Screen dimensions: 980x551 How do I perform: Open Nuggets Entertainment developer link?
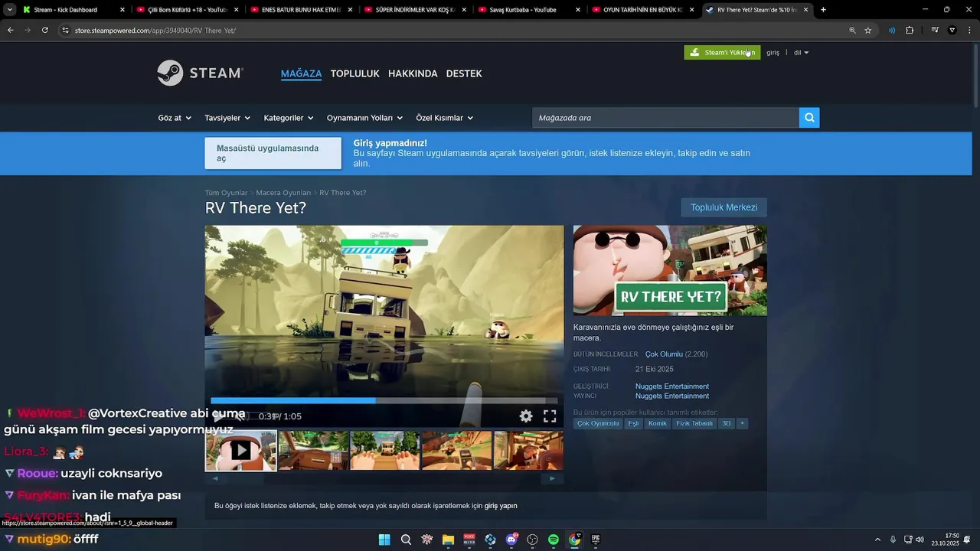pyautogui.click(x=672, y=386)
